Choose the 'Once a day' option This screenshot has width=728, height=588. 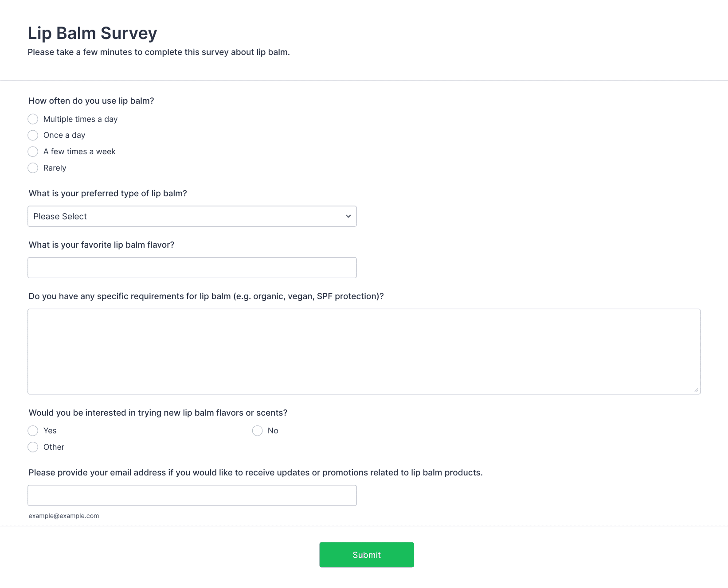click(33, 135)
